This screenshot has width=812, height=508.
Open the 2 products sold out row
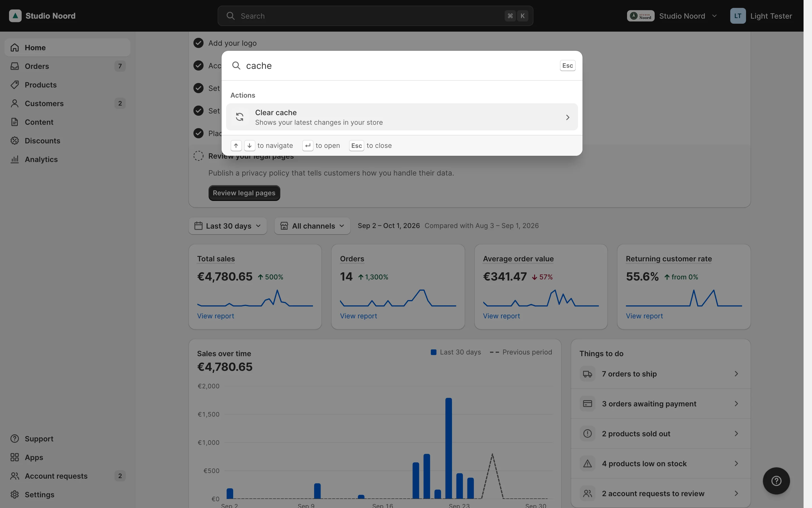[x=661, y=433]
